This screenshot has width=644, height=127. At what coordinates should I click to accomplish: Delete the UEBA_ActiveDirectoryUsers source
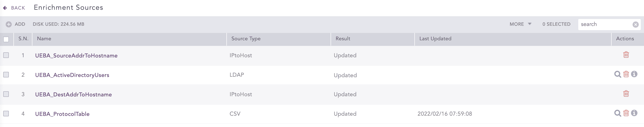click(626, 74)
